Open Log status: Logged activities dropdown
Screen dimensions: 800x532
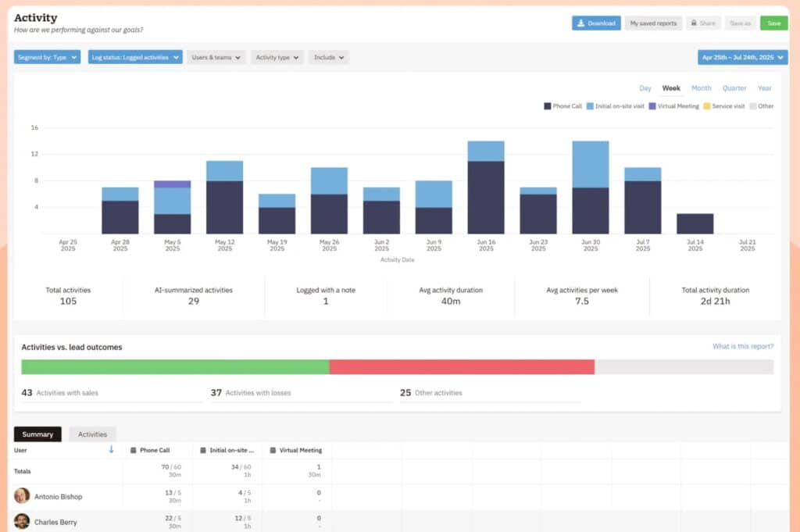[135, 57]
